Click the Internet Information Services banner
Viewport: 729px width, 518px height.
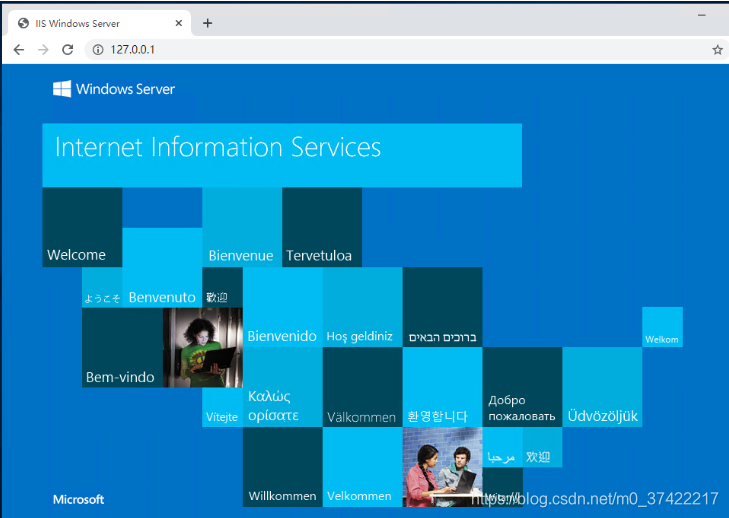click(282, 155)
